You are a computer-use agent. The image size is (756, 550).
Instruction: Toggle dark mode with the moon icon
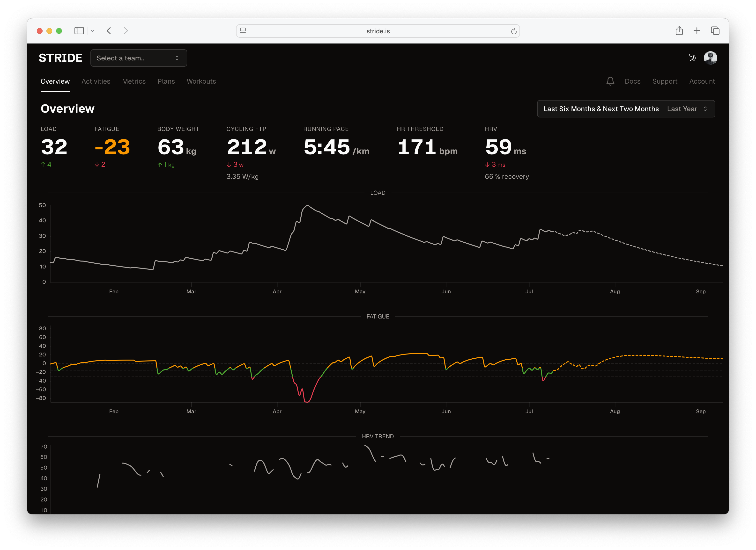(691, 58)
